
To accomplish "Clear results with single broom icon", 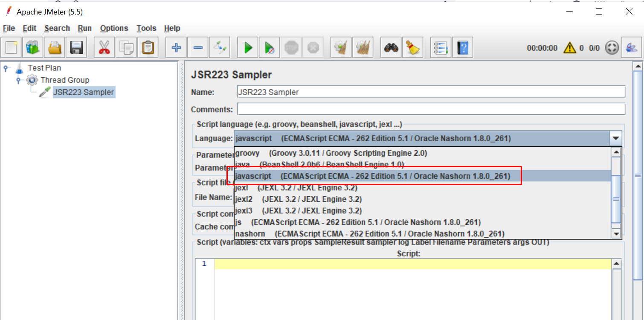I will coord(341,47).
